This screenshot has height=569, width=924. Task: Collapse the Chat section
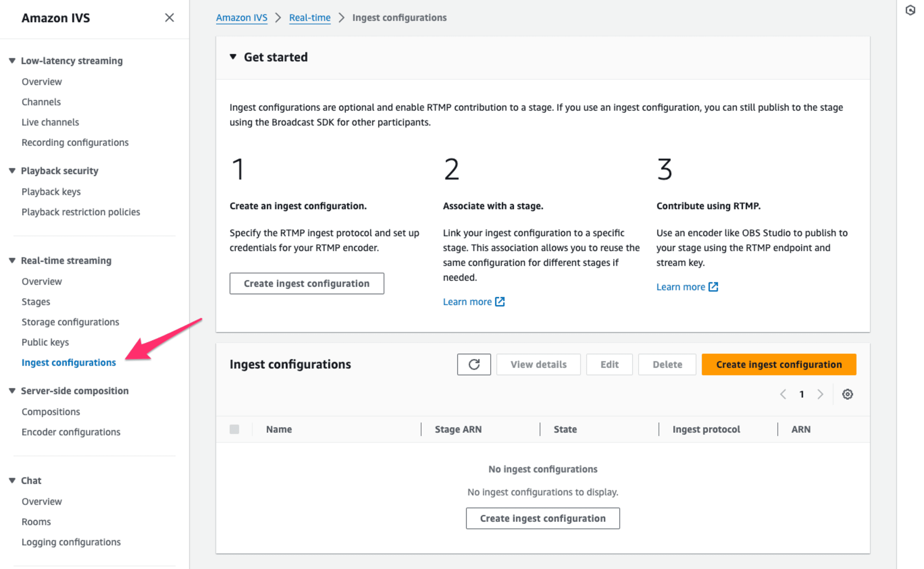pyautogui.click(x=12, y=480)
